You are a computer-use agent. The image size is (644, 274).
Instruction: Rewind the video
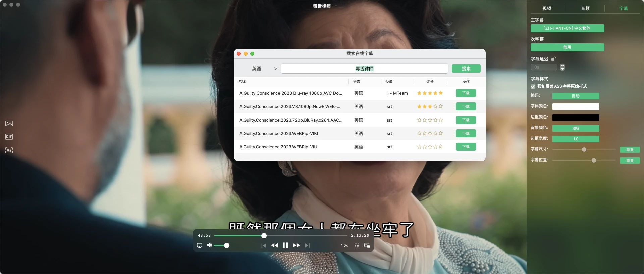[275, 245]
